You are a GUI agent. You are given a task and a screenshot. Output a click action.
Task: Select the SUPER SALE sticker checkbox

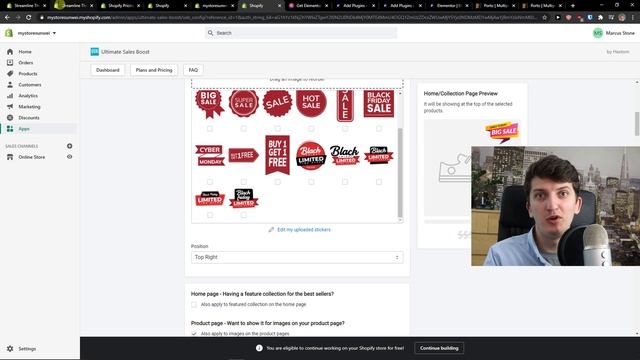click(x=244, y=129)
